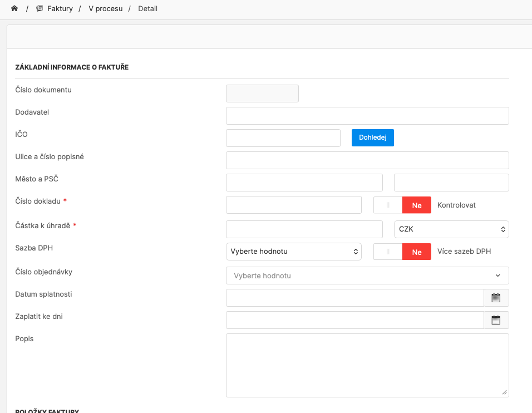Open the Číslo objednávky dropdown
This screenshot has width=532, height=413.
367,276
